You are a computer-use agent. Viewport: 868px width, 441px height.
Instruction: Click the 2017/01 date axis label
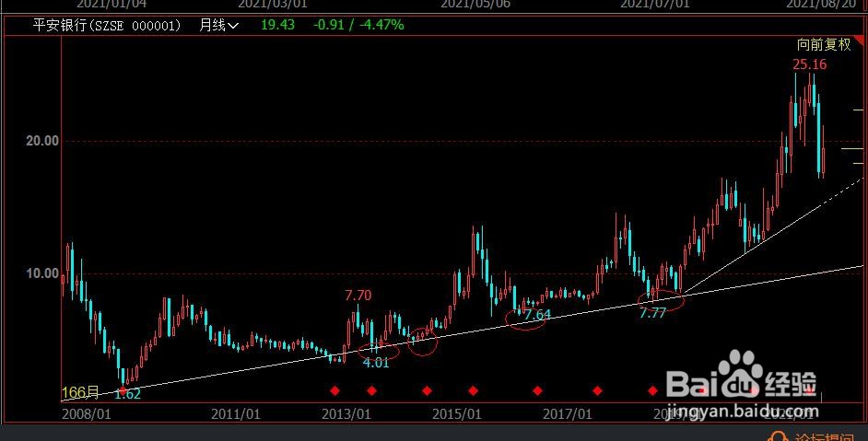(568, 414)
